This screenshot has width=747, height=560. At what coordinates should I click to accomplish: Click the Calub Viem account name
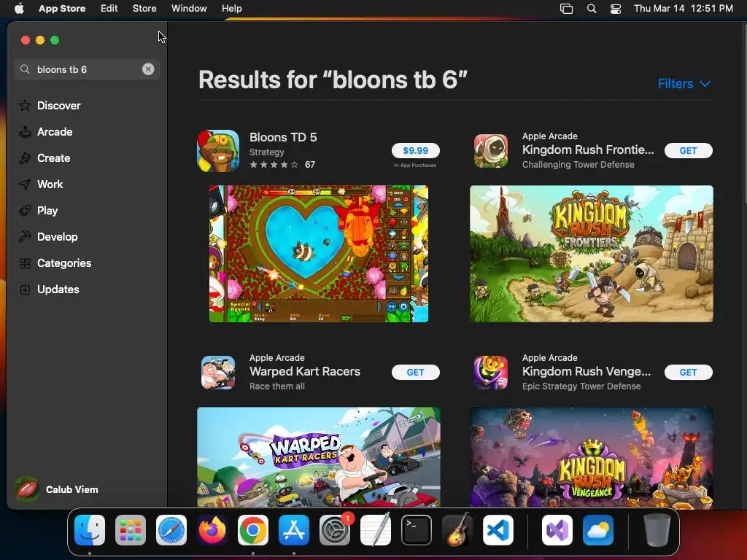(x=72, y=489)
